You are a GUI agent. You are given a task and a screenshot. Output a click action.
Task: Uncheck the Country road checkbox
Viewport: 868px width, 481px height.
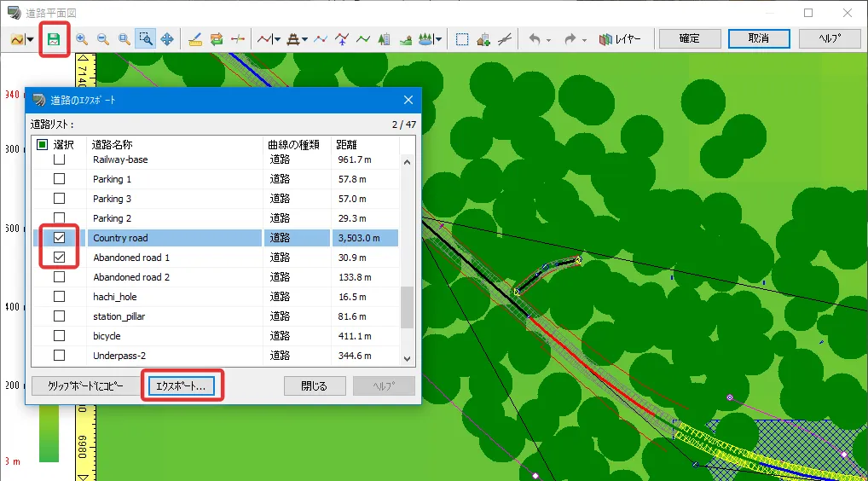click(60, 238)
